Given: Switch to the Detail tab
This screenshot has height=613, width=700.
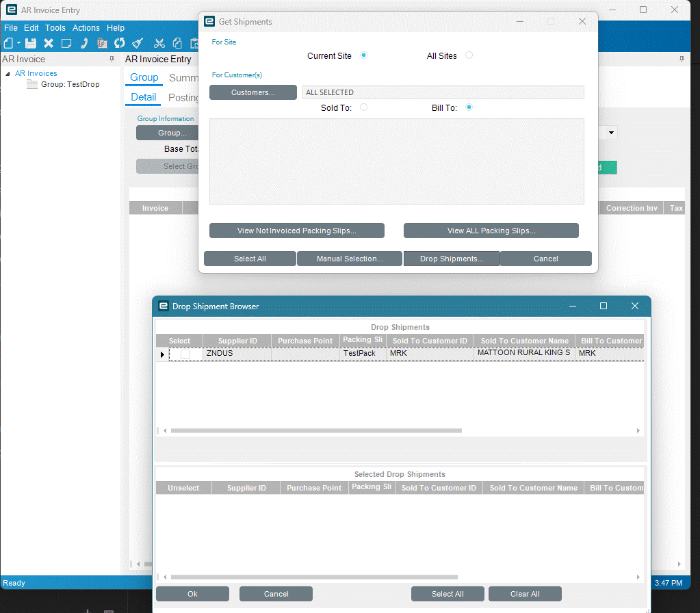Looking at the screenshot, I should pos(143,97).
